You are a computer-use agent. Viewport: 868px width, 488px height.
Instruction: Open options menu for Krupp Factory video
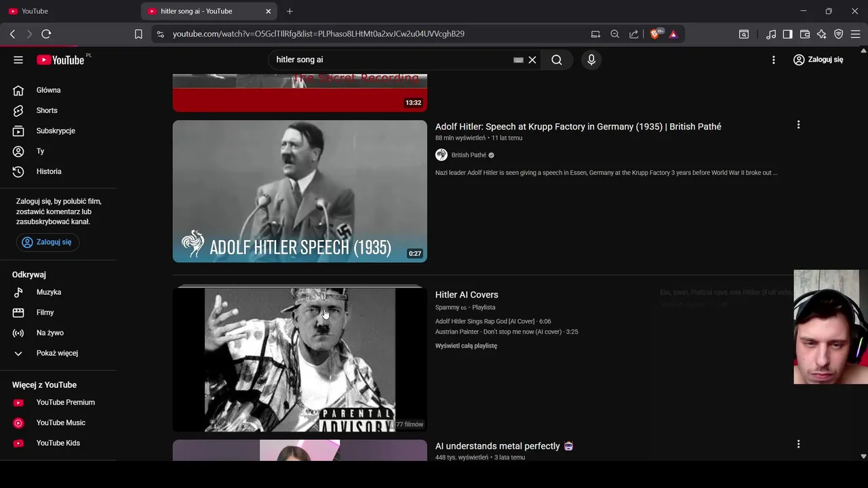point(798,125)
